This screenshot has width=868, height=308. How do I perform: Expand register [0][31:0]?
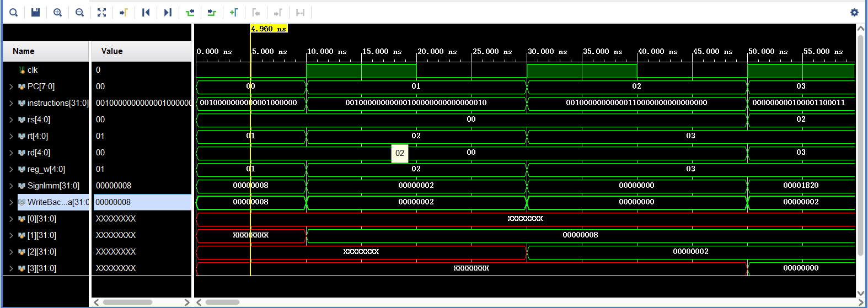(11, 219)
